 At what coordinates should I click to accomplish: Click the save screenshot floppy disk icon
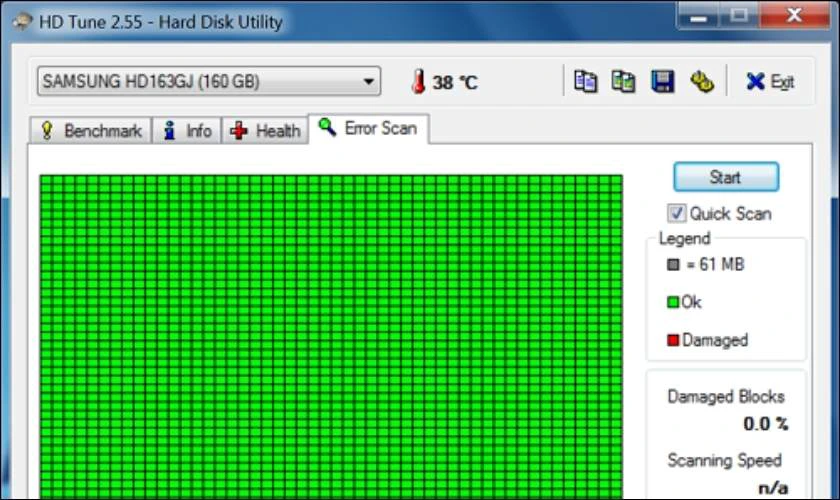tap(662, 82)
